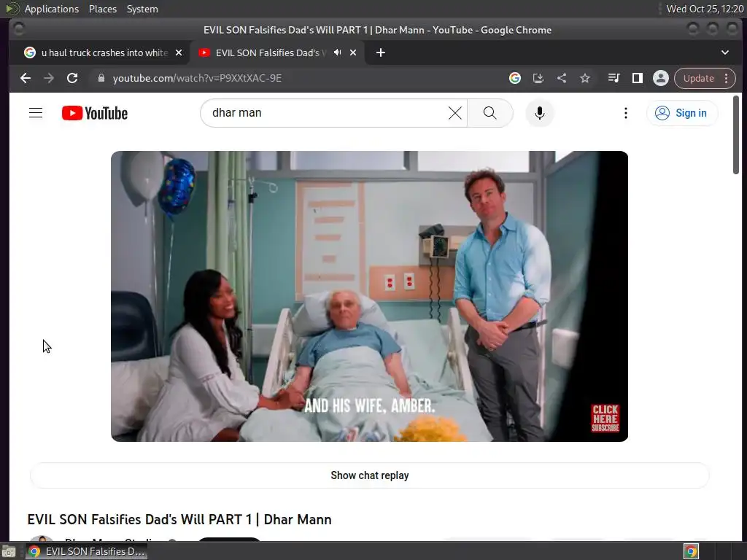View site information lock icon
747x560 pixels.
tap(101, 78)
